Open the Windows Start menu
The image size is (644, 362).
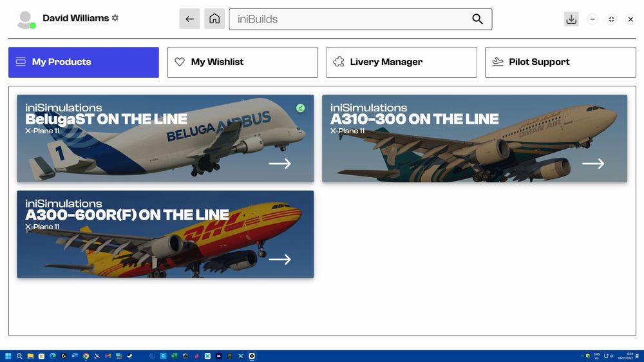8,356
